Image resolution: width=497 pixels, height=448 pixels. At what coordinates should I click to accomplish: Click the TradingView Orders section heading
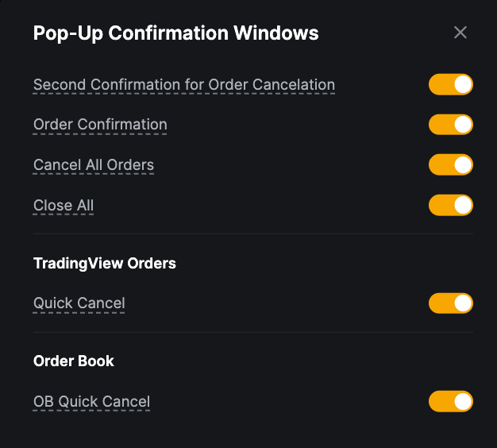point(105,263)
